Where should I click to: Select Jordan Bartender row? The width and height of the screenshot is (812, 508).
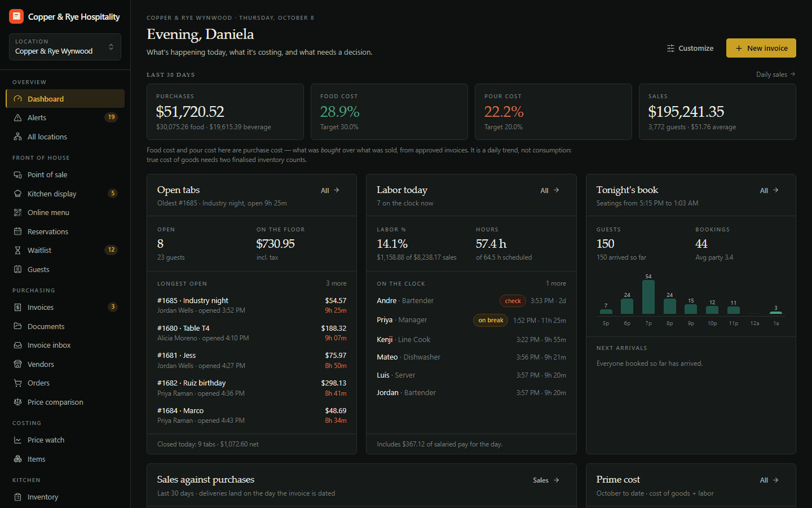(x=471, y=393)
